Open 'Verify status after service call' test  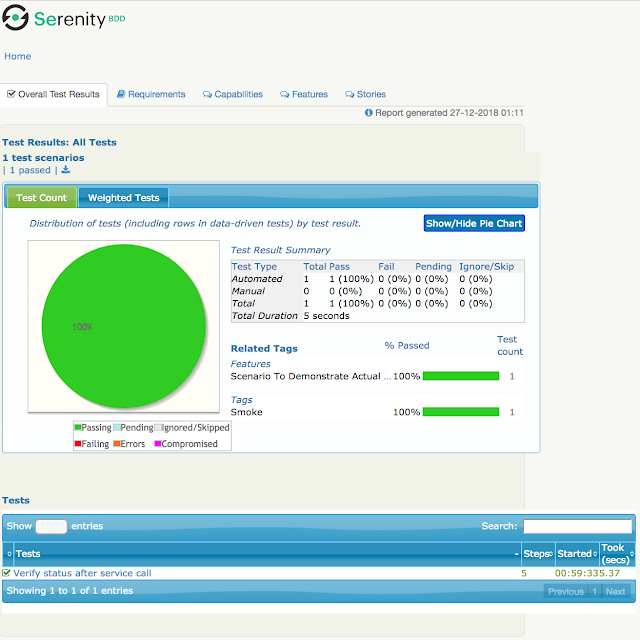pos(82,573)
